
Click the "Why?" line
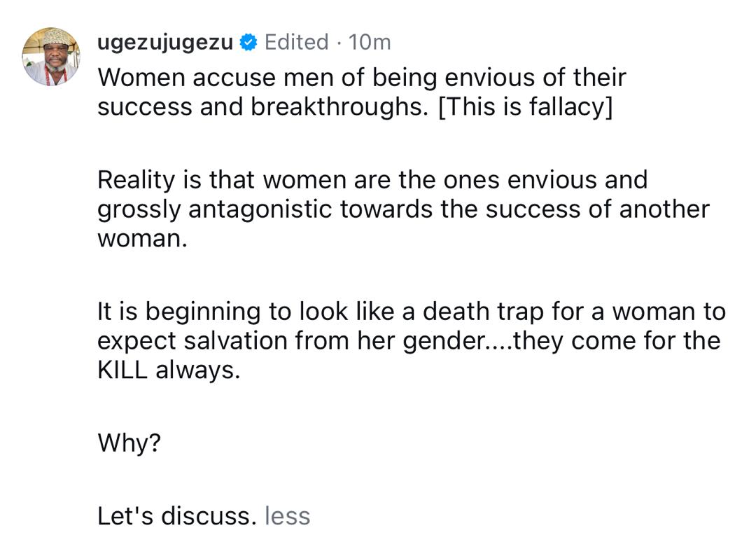click(x=129, y=443)
